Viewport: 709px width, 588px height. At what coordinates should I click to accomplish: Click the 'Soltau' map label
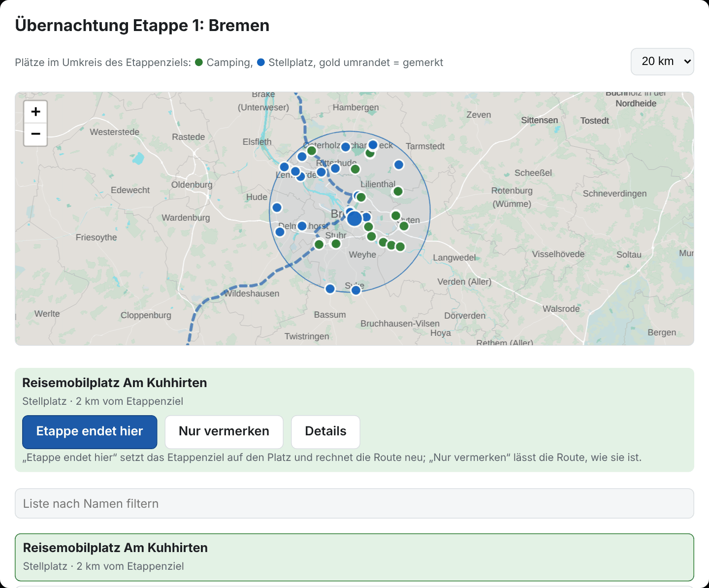[629, 255]
